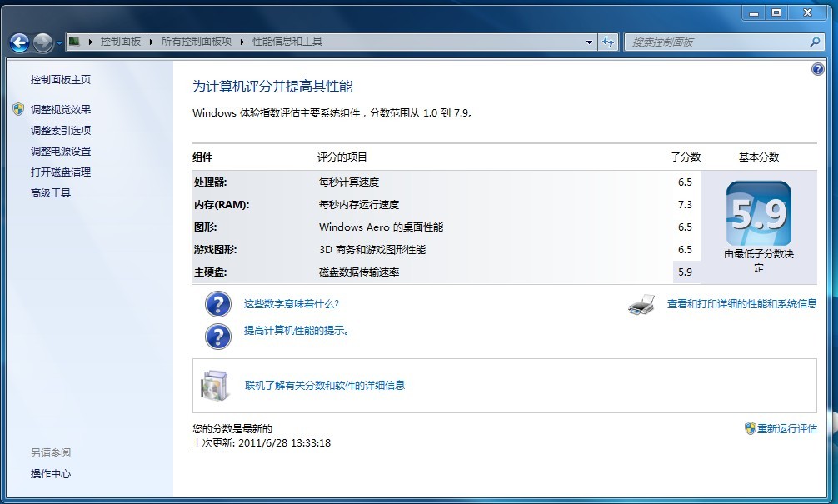Image resolution: width=838 pixels, height=504 pixels.
Task: Click the 上次更新 date text
Action: point(262,442)
